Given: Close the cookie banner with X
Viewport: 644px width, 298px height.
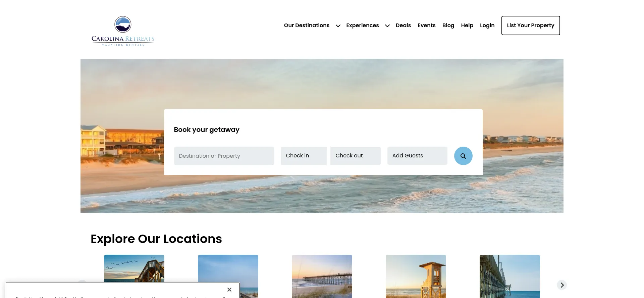Looking at the screenshot, I should pyautogui.click(x=229, y=290).
